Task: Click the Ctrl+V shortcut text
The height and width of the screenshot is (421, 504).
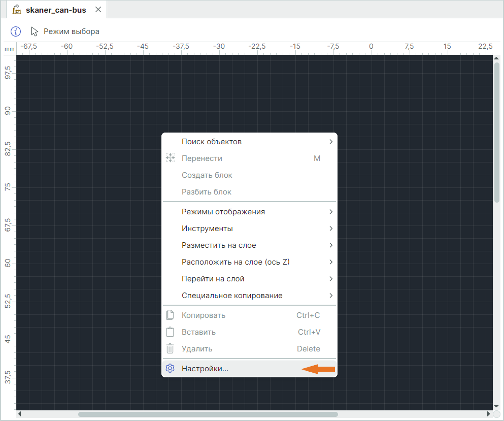Action: (309, 332)
